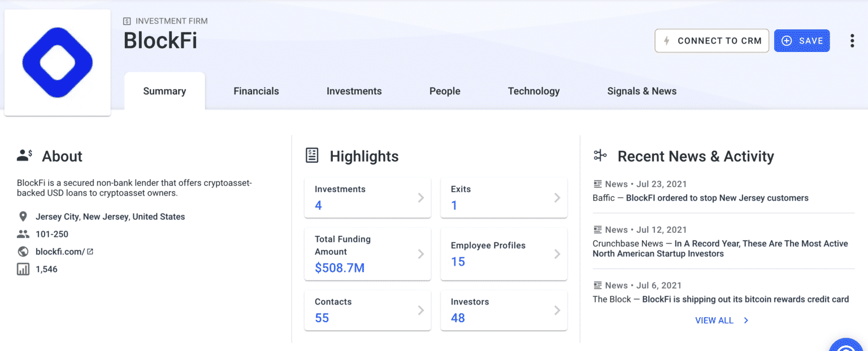This screenshot has height=351, width=868.
Task: Click the BlockFi company name heading
Action: [x=160, y=41]
